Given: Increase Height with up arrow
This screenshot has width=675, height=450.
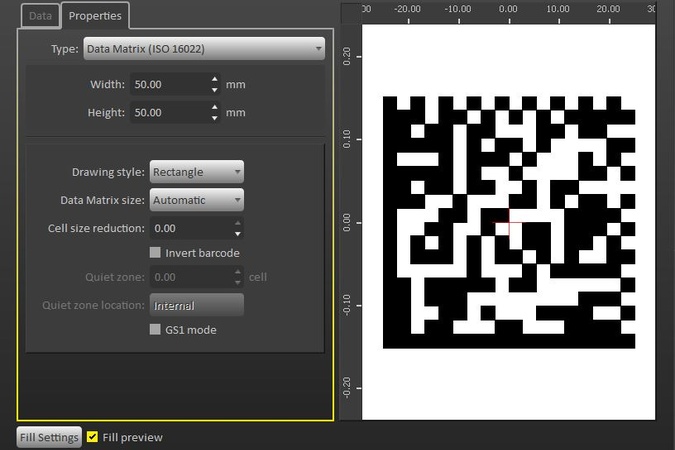Looking at the screenshot, I should coord(215,107).
